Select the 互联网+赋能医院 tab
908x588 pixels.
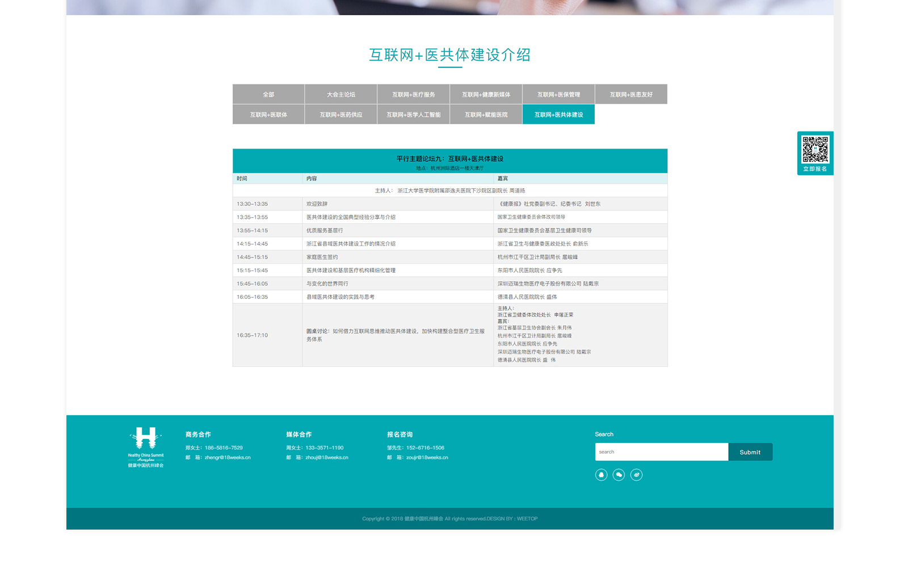coord(486,115)
